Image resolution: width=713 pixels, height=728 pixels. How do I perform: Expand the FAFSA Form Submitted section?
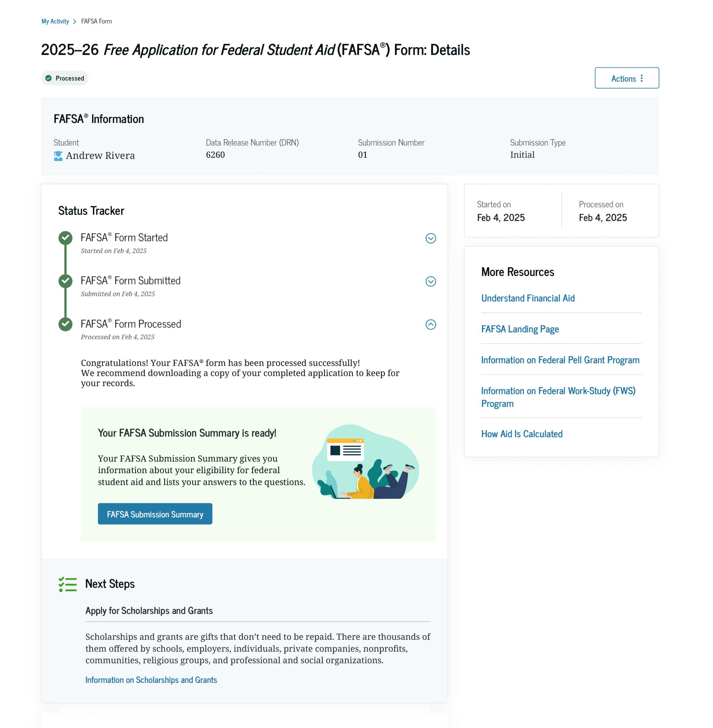point(431,280)
